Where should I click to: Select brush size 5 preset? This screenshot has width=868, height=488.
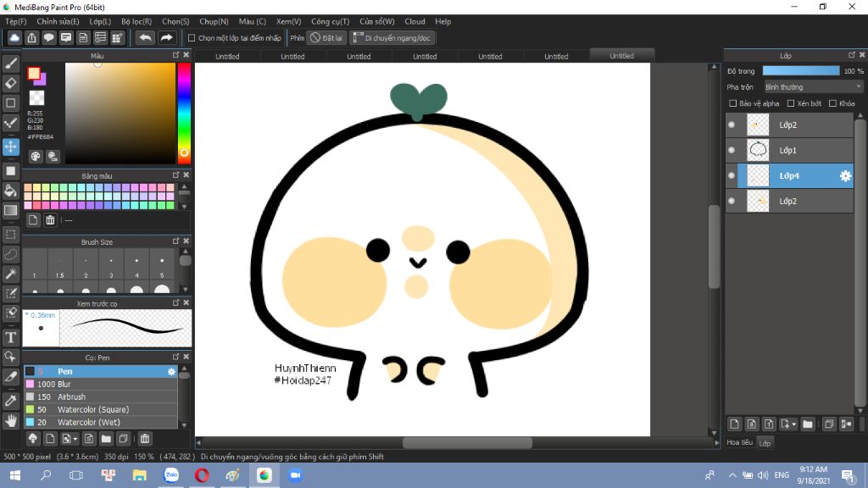[x=162, y=265]
